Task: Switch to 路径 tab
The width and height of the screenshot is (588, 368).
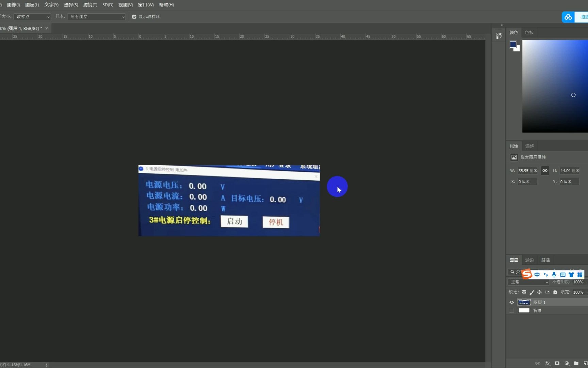Action: pos(545,260)
